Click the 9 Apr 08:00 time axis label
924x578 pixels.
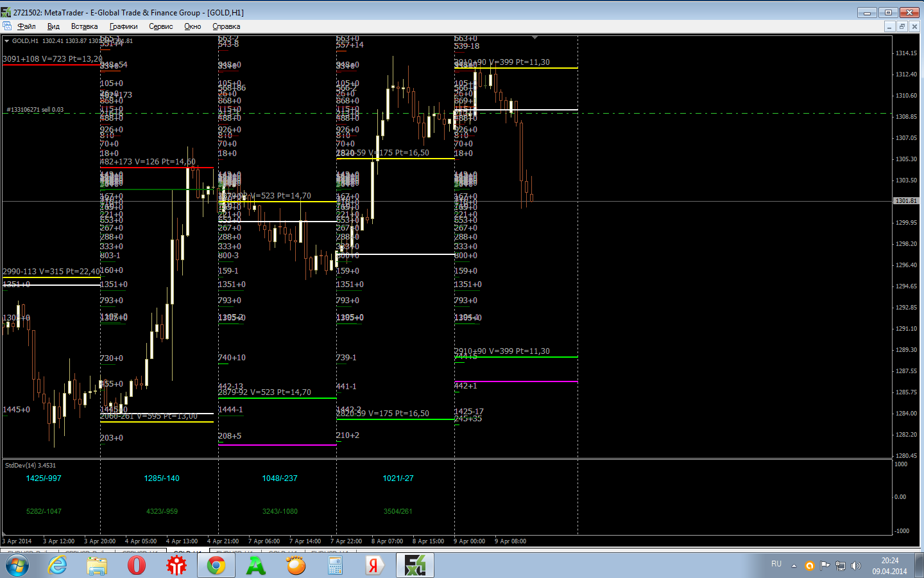[x=510, y=541]
